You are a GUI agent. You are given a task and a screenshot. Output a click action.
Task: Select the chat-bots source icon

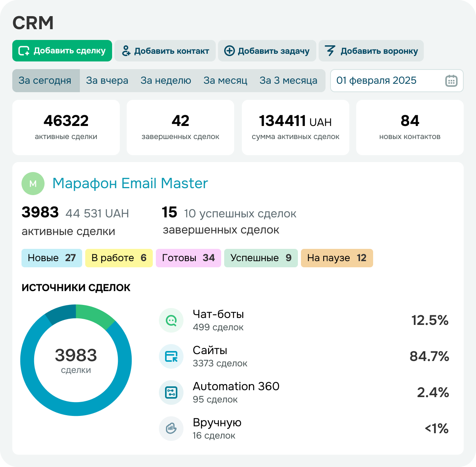click(x=171, y=320)
